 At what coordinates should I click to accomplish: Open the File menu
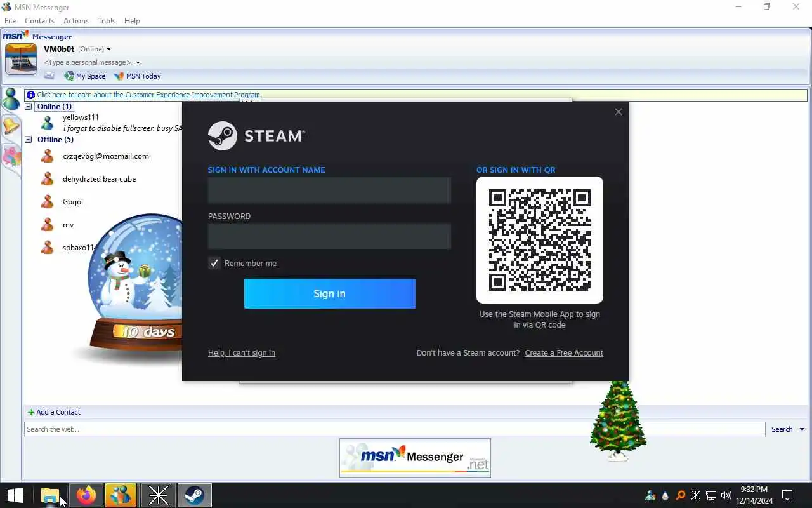point(10,21)
